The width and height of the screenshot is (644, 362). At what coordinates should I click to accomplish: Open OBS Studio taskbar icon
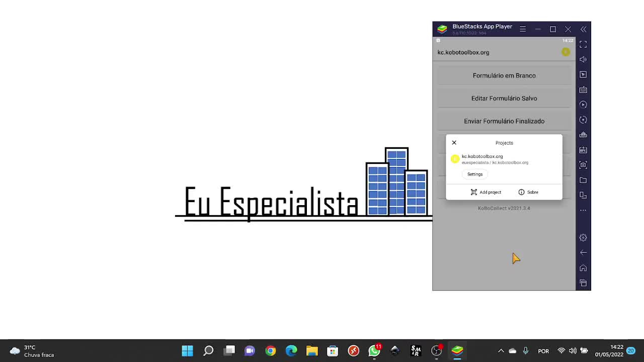[437, 350]
